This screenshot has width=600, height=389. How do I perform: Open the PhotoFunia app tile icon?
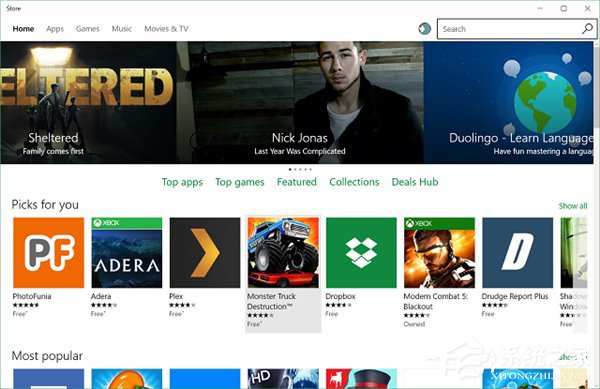point(49,252)
